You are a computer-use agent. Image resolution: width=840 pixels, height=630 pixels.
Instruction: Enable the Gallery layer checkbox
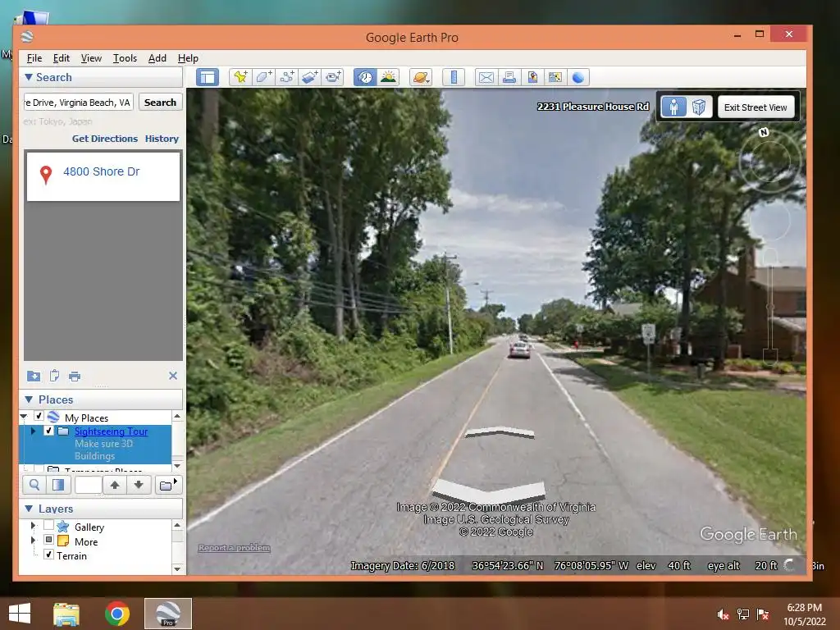pos(48,525)
